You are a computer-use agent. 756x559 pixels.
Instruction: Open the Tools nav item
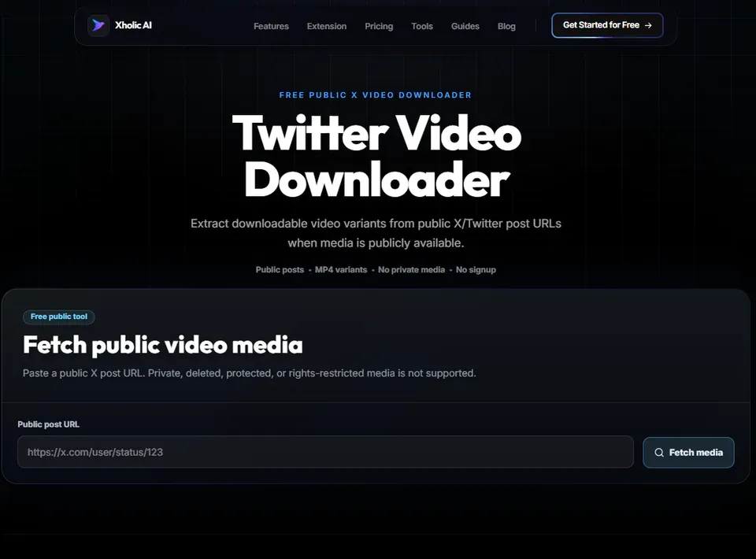pyautogui.click(x=422, y=26)
